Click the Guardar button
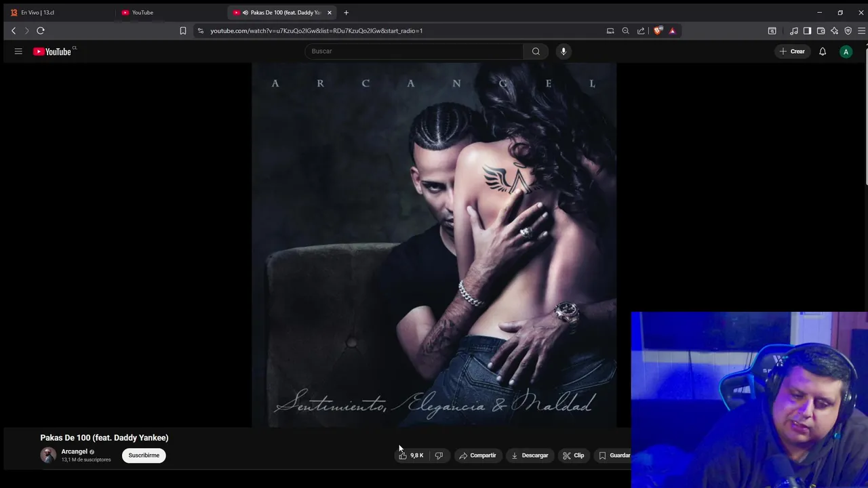Viewport: 868px width, 488px height. (x=614, y=455)
